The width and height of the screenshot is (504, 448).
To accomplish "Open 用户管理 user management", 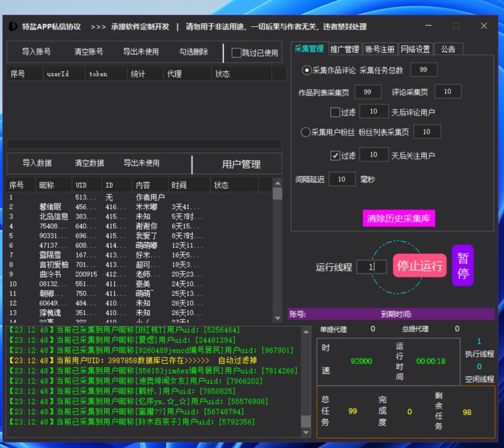I will (241, 164).
